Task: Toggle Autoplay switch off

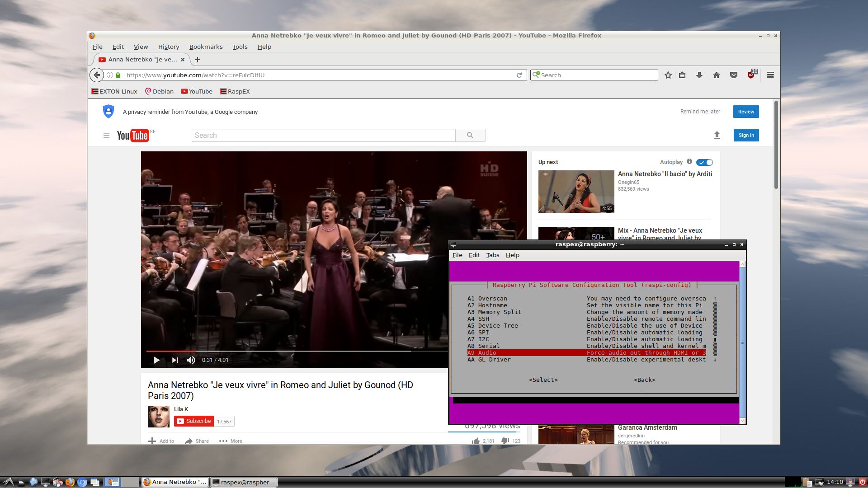Action: point(704,162)
